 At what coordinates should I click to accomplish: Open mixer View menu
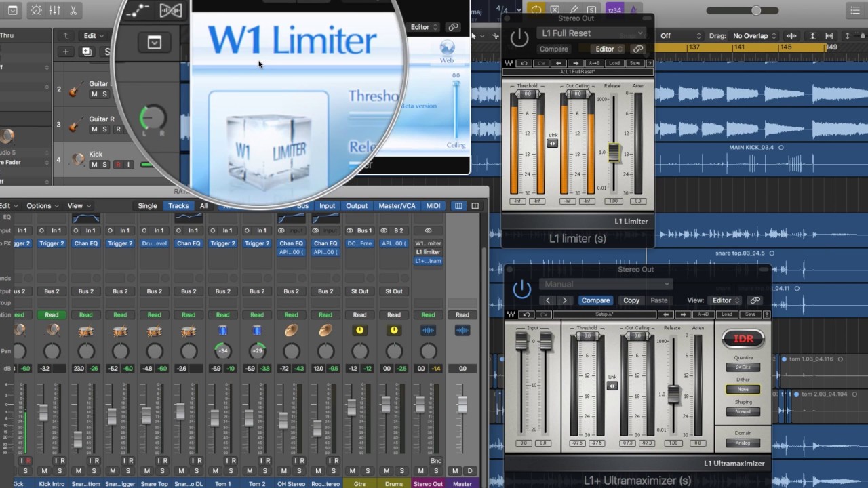[x=78, y=206]
